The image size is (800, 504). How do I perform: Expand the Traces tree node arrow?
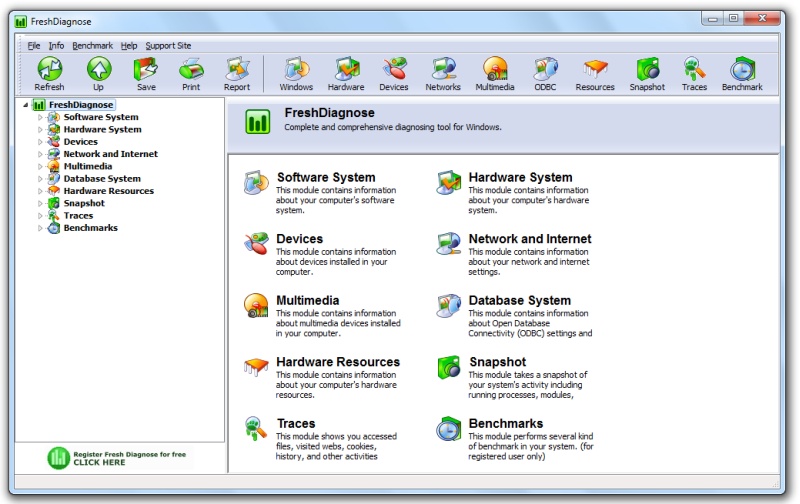[x=40, y=216]
